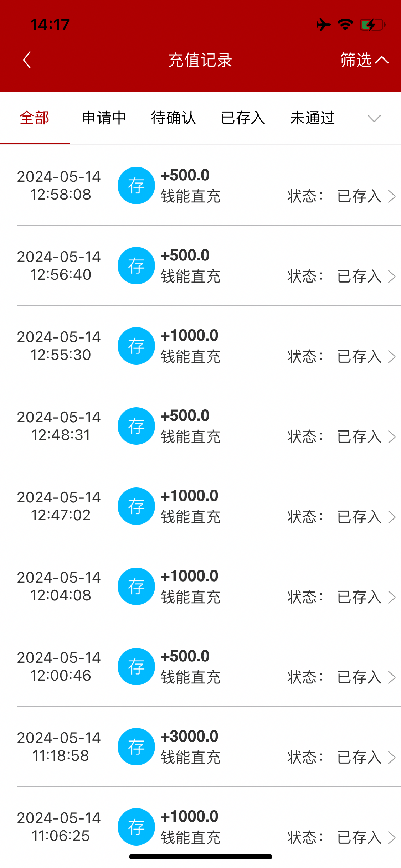The height and width of the screenshot is (868, 401).
Task: Tap 已存入 status of 12:48:31 record
Action: point(359,437)
